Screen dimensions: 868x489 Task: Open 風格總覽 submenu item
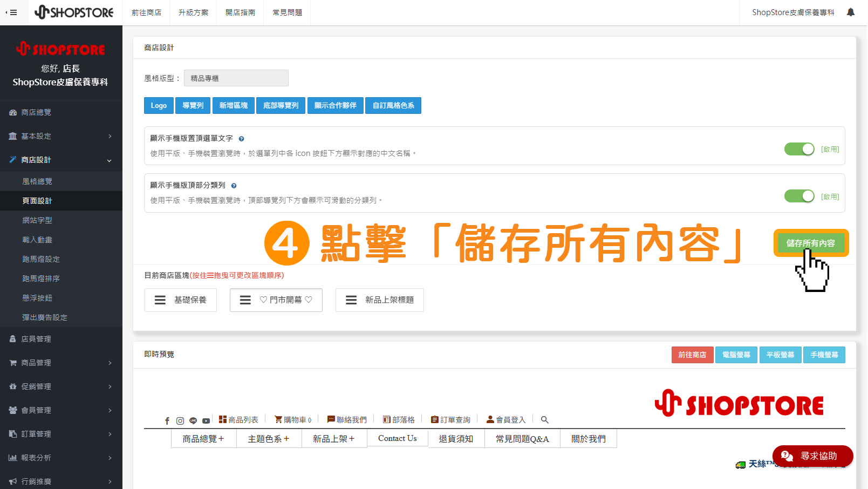61,181
